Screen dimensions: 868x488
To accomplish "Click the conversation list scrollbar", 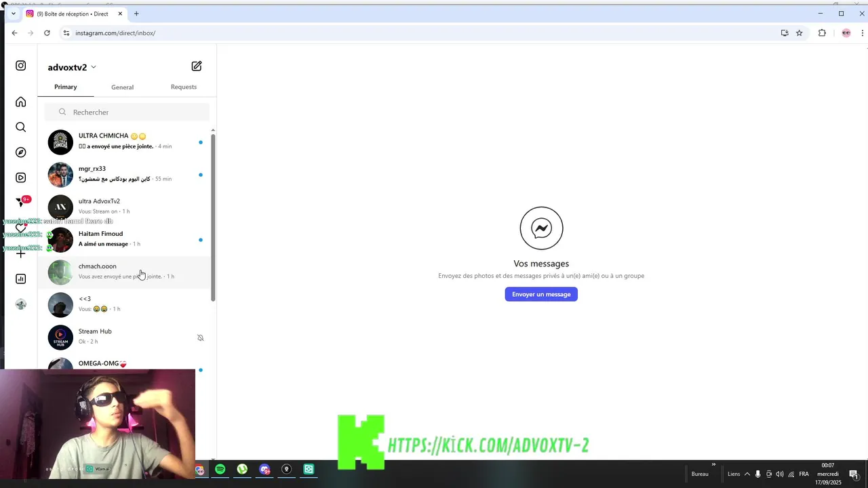I will (213, 217).
